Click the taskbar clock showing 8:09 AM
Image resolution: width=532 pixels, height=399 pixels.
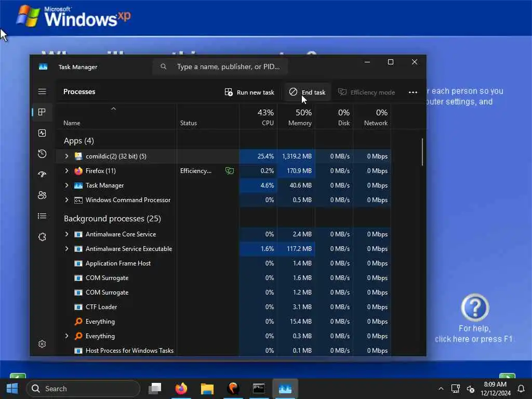495,389
